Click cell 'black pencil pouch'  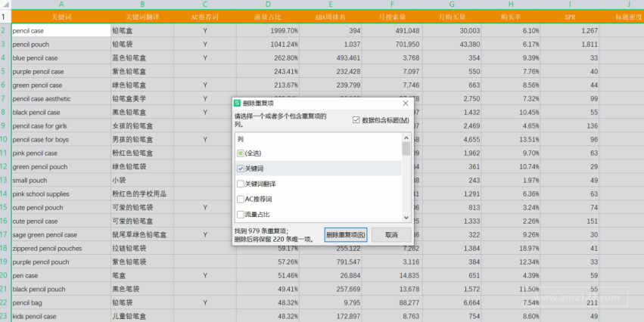point(61,289)
